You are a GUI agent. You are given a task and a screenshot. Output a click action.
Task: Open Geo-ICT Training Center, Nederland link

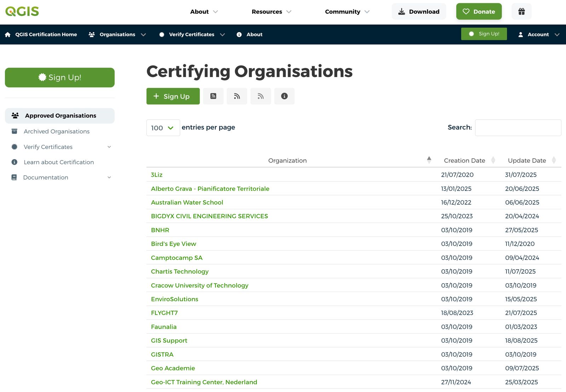point(204,382)
